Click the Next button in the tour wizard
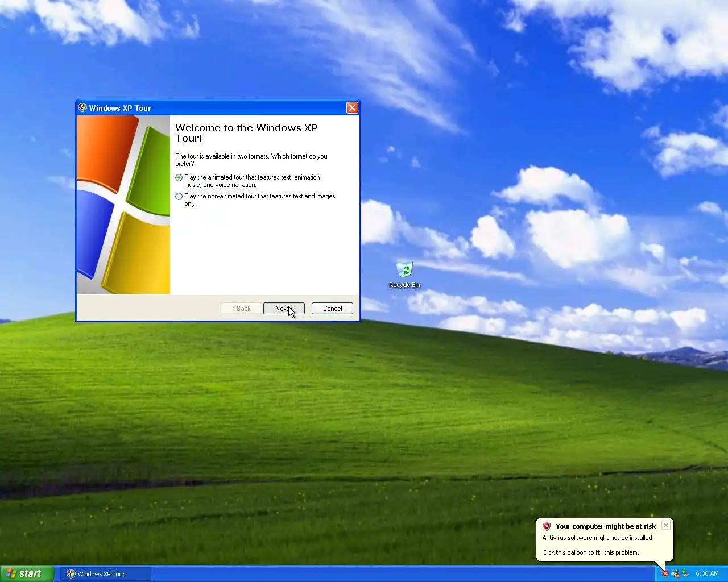Image resolution: width=728 pixels, height=582 pixels. 284,309
